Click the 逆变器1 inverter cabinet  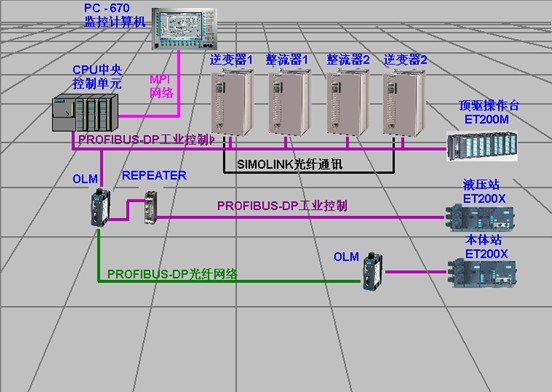[232, 102]
